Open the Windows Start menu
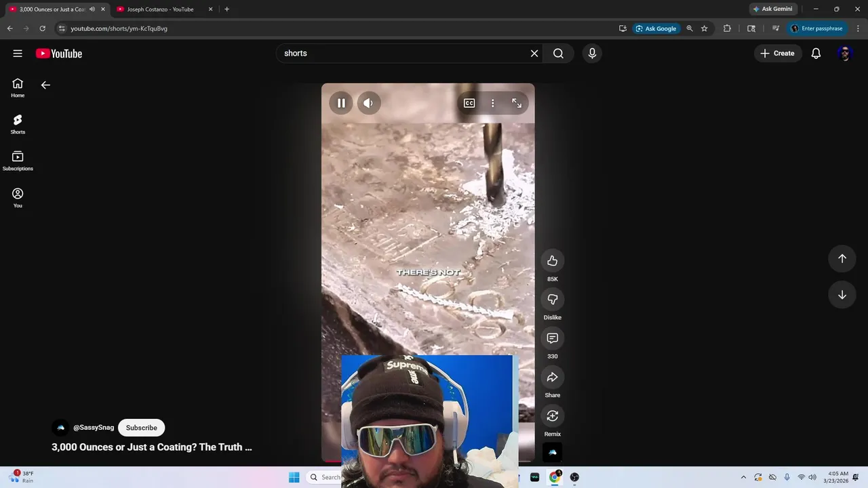 pyautogui.click(x=294, y=477)
